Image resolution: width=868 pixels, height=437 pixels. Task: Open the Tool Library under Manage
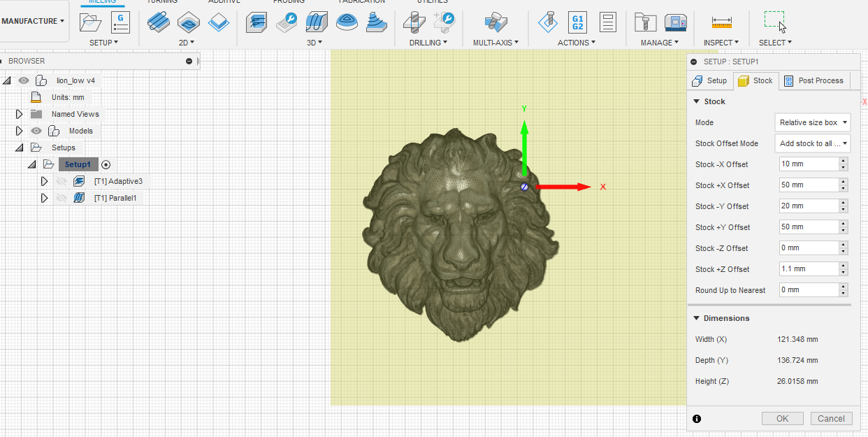[x=645, y=22]
